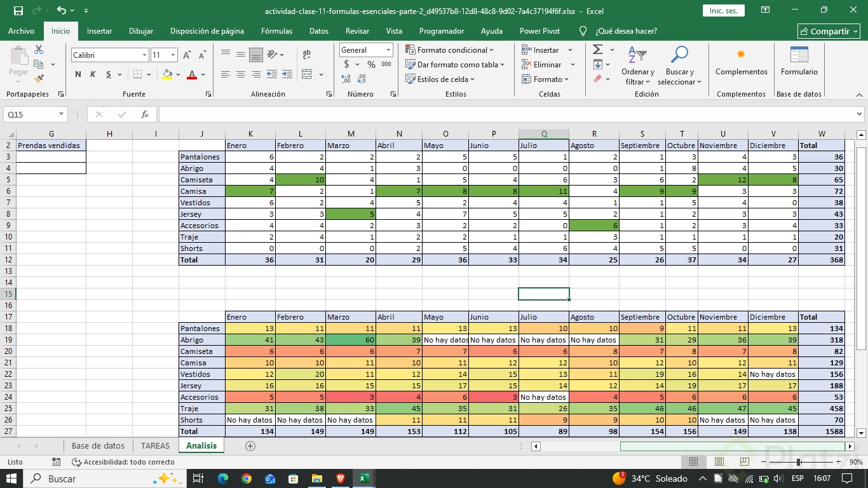The image size is (868, 488).
Task: Toggle italic K formatting
Action: click(x=93, y=74)
